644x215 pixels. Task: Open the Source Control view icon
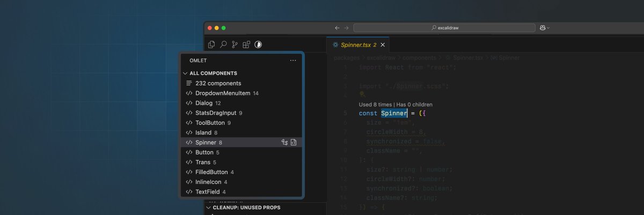pos(235,45)
